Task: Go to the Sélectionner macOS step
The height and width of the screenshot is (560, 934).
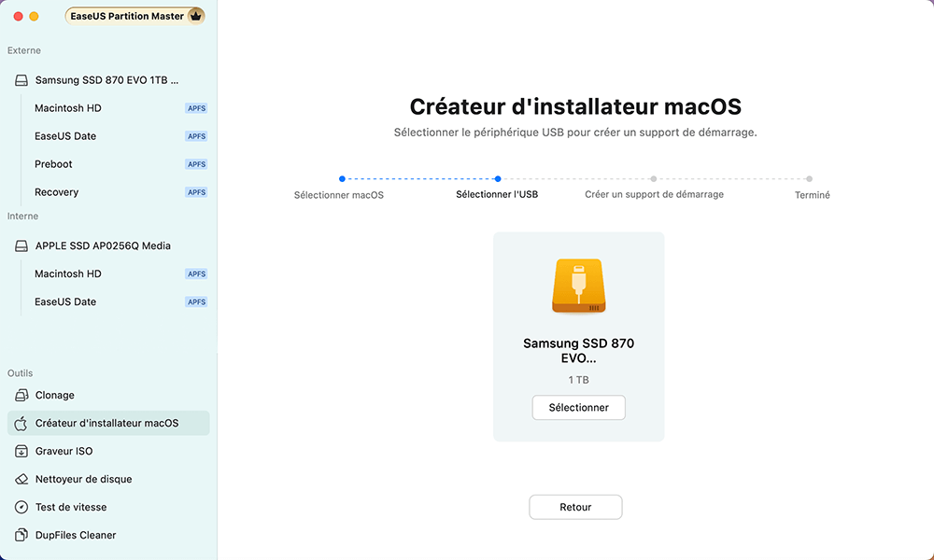Action: point(341,195)
